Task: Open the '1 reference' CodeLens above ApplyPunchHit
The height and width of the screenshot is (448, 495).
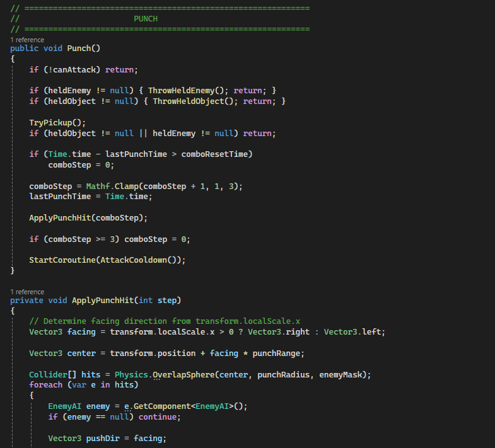Action: pyautogui.click(x=27, y=292)
